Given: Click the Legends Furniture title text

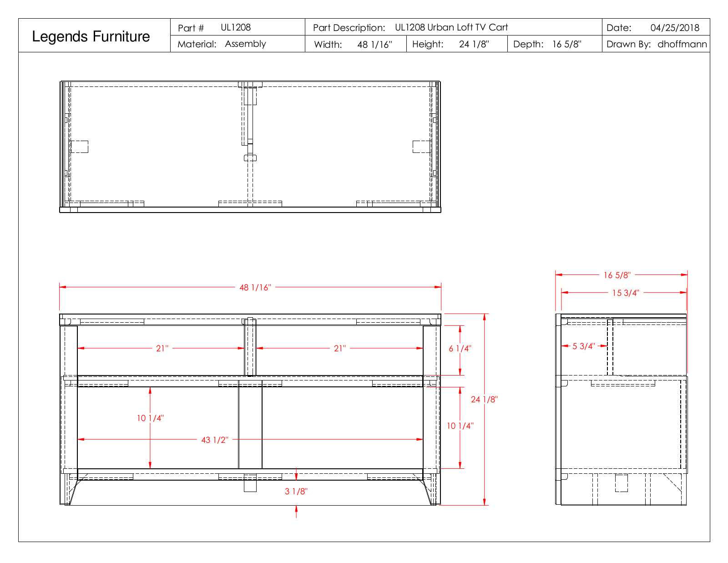Looking at the screenshot, I should 91,36.
